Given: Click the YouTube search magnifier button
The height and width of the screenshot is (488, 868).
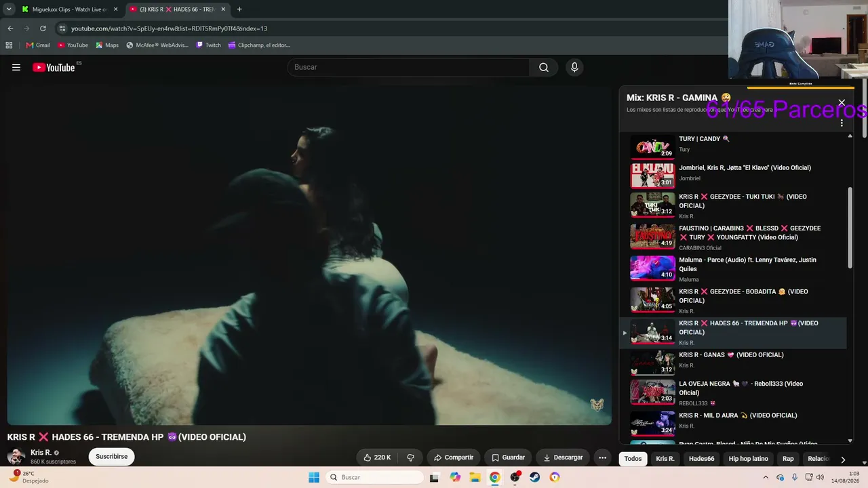Looking at the screenshot, I should point(544,67).
